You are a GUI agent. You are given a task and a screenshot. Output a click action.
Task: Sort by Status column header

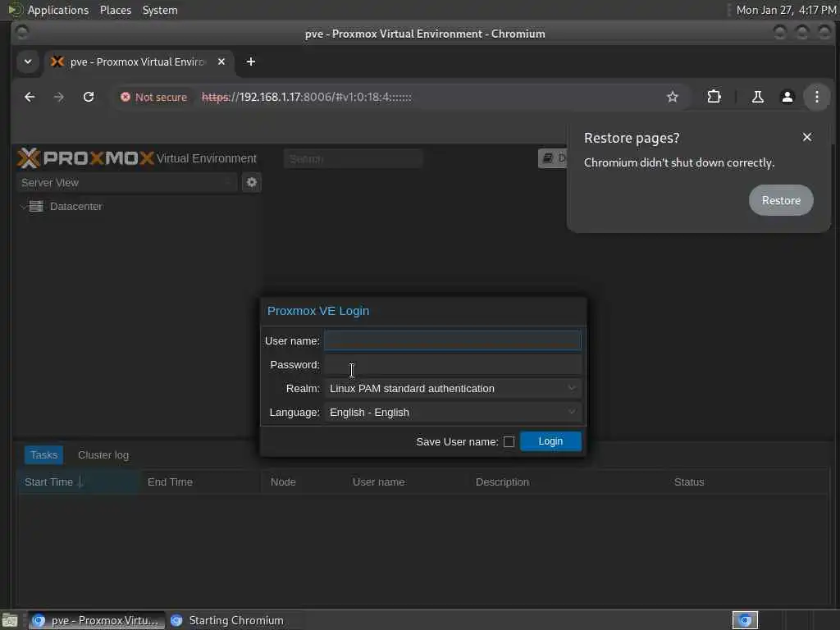(x=747, y=482)
